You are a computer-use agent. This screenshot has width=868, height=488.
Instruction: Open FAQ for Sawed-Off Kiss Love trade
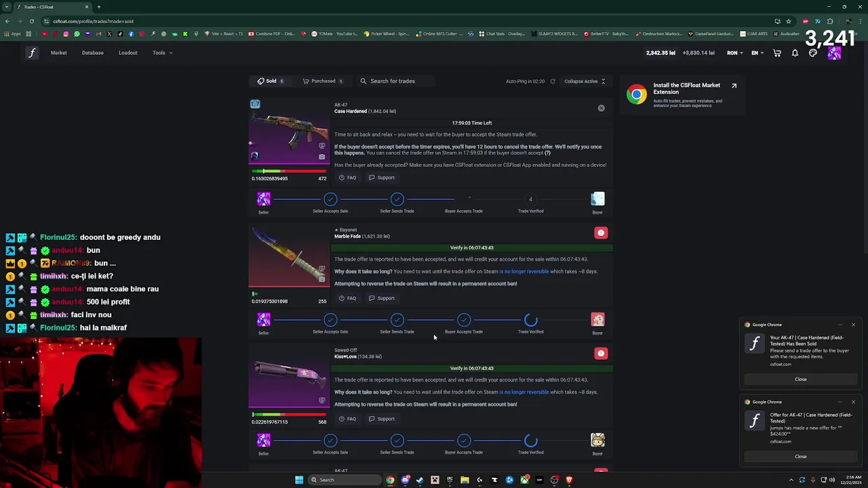point(347,419)
